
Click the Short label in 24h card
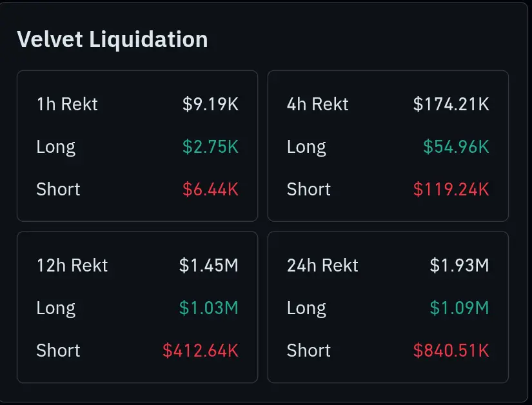pos(309,350)
